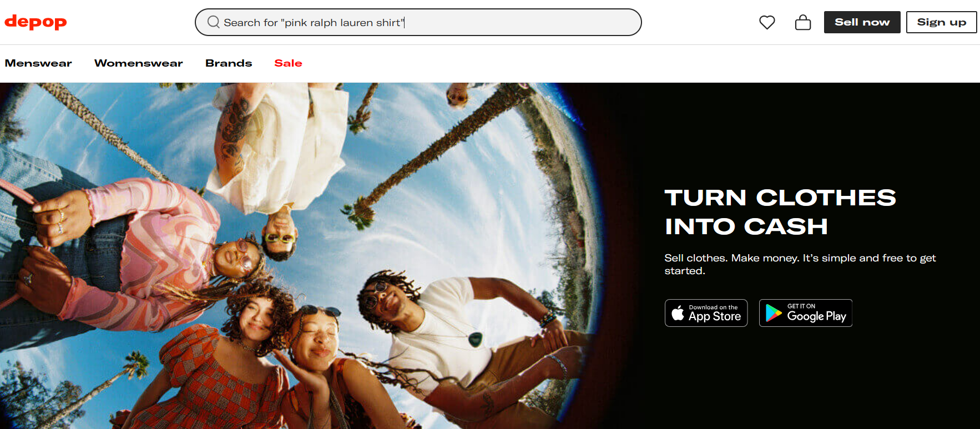Click the Apple logo on App Store badge

point(678,313)
